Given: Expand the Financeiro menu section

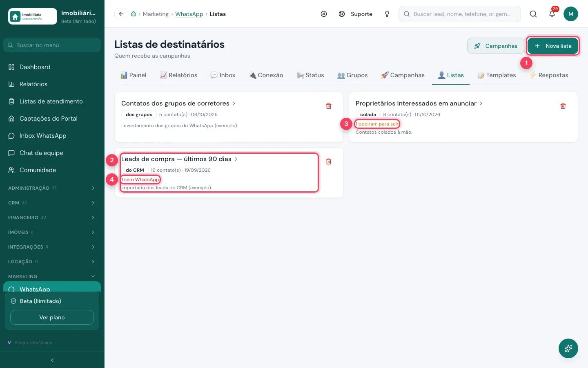Looking at the screenshot, I should click(x=52, y=218).
